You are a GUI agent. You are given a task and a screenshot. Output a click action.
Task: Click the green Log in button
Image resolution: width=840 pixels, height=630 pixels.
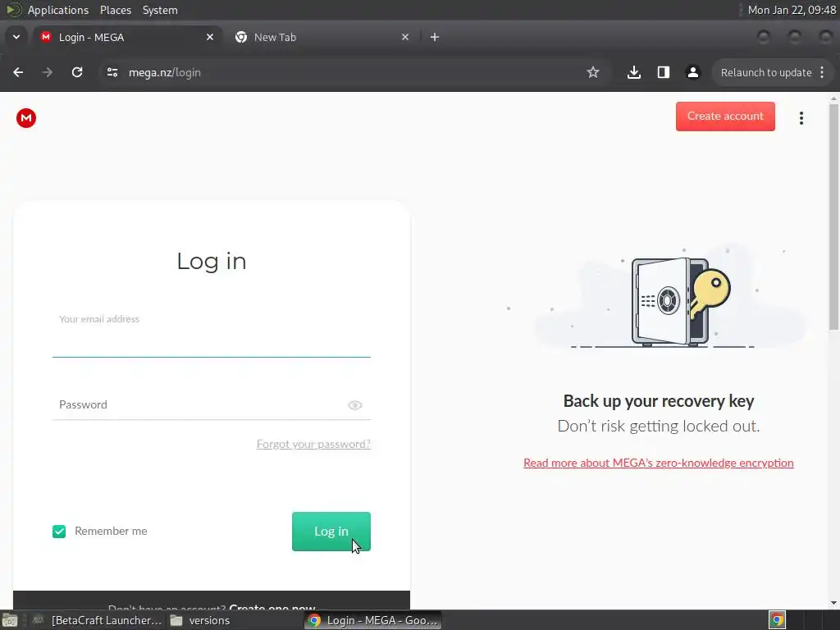click(x=331, y=531)
